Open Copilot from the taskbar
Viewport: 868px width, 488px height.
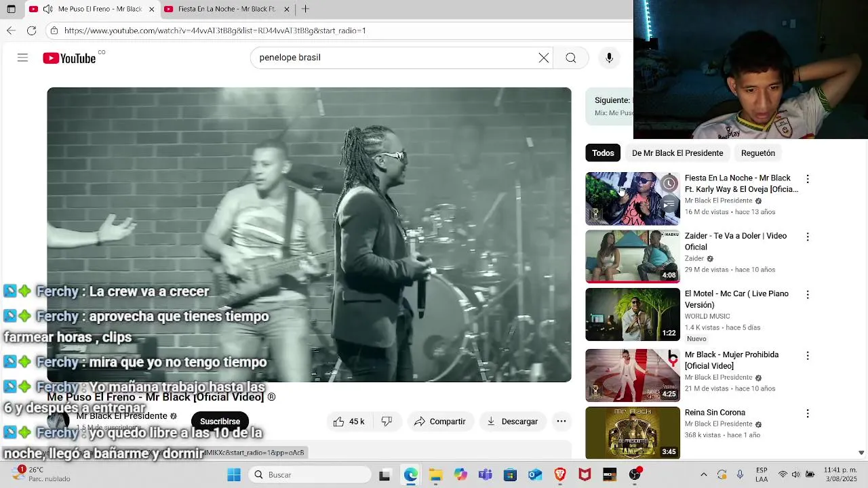pos(460,475)
